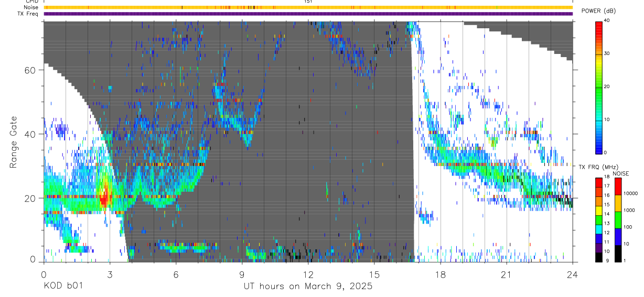Click the yellow segment of TX FRQ bar
This screenshot has height=297, width=644.
[x=599, y=211]
